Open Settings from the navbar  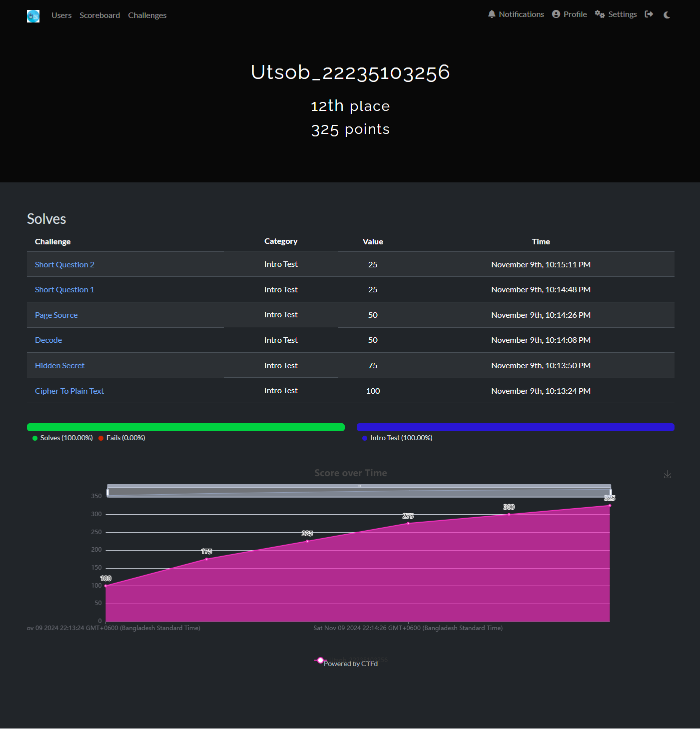pos(616,14)
